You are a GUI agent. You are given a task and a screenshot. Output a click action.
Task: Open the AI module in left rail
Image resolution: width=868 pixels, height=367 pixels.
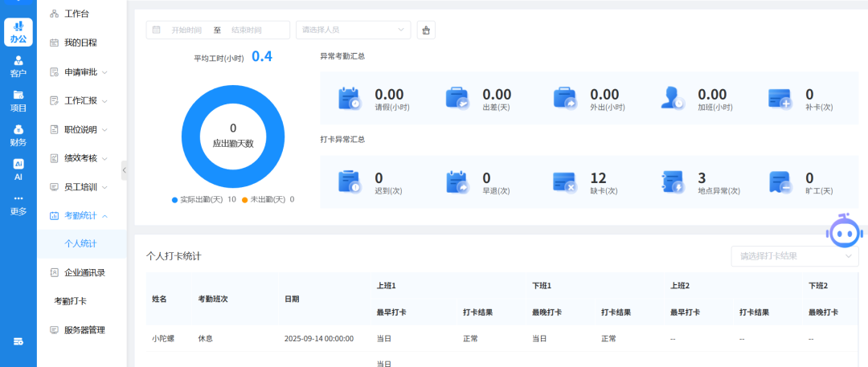click(18, 170)
